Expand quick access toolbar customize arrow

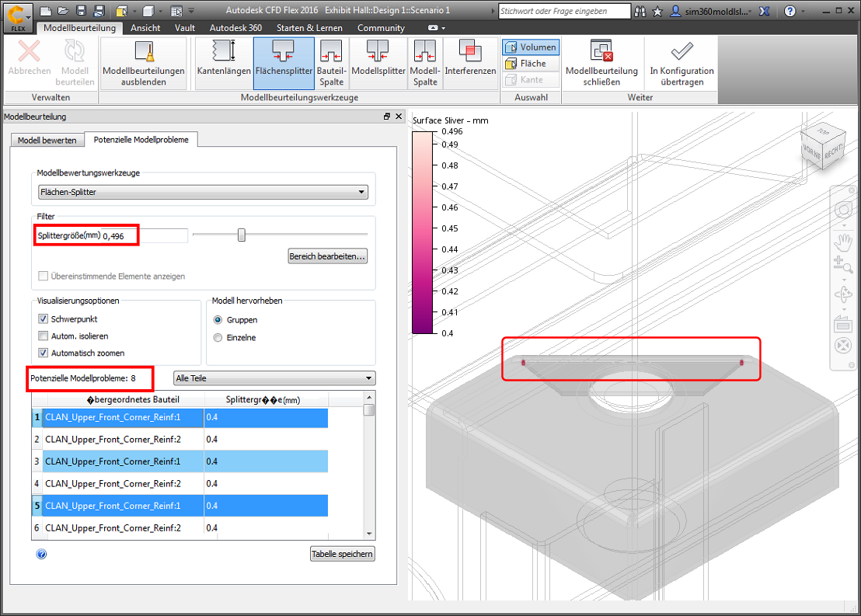(x=191, y=11)
